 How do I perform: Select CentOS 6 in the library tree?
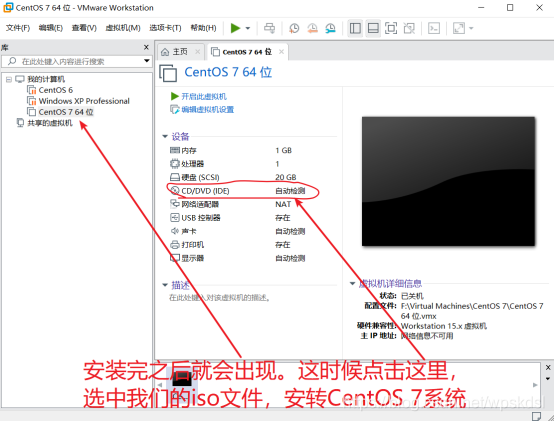[55, 90]
